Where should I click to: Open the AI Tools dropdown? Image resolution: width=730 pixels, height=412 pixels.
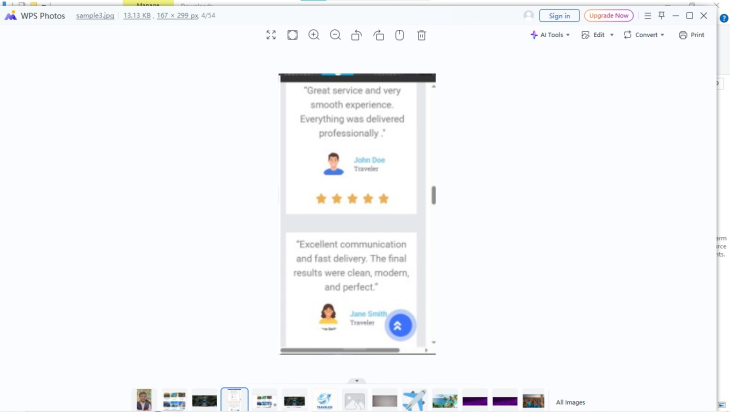(x=550, y=35)
